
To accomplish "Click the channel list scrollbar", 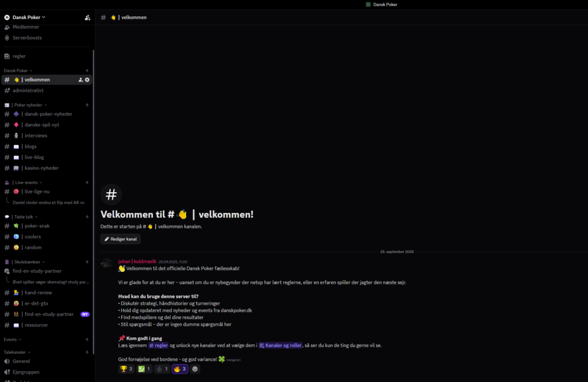I will pyautogui.click(x=93, y=202).
